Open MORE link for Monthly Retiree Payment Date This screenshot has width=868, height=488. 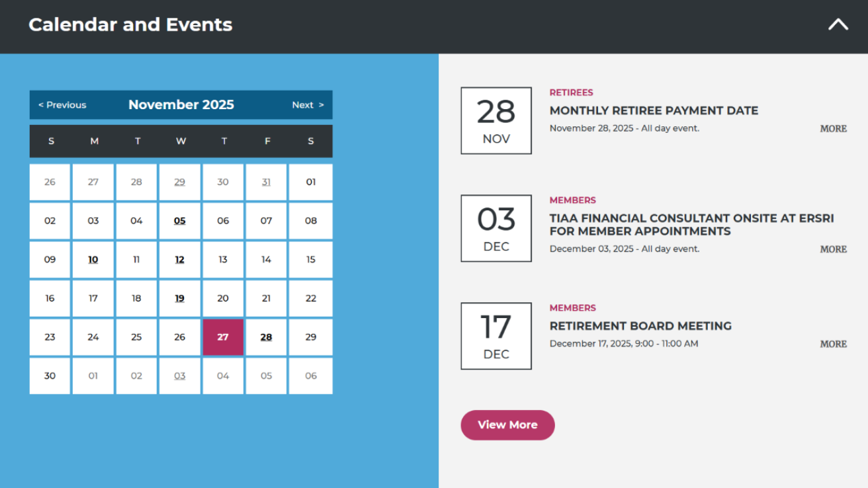pyautogui.click(x=833, y=129)
